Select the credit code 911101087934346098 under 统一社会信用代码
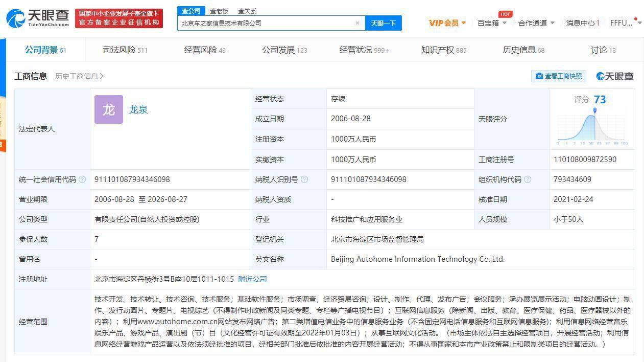The height and width of the screenshot is (362, 644). tap(132, 179)
